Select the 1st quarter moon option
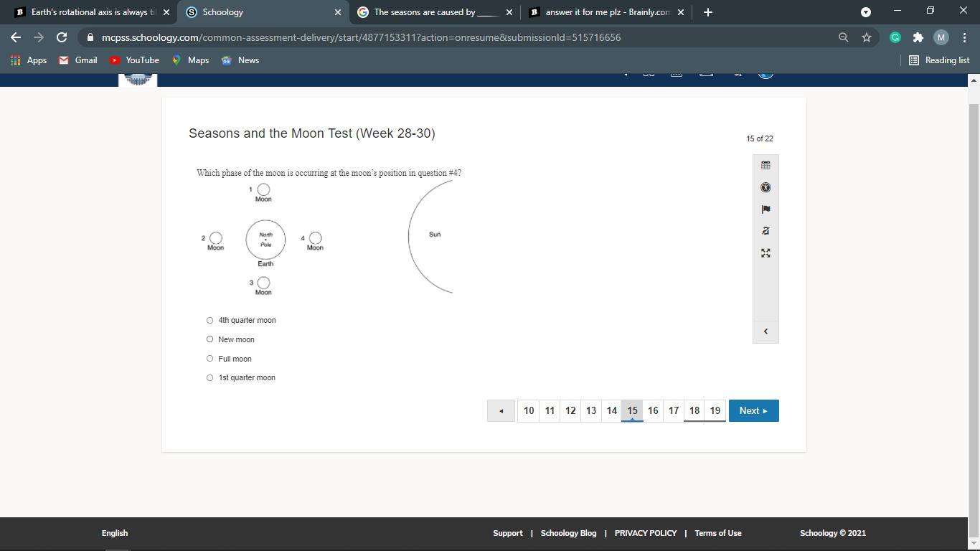 point(209,377)
